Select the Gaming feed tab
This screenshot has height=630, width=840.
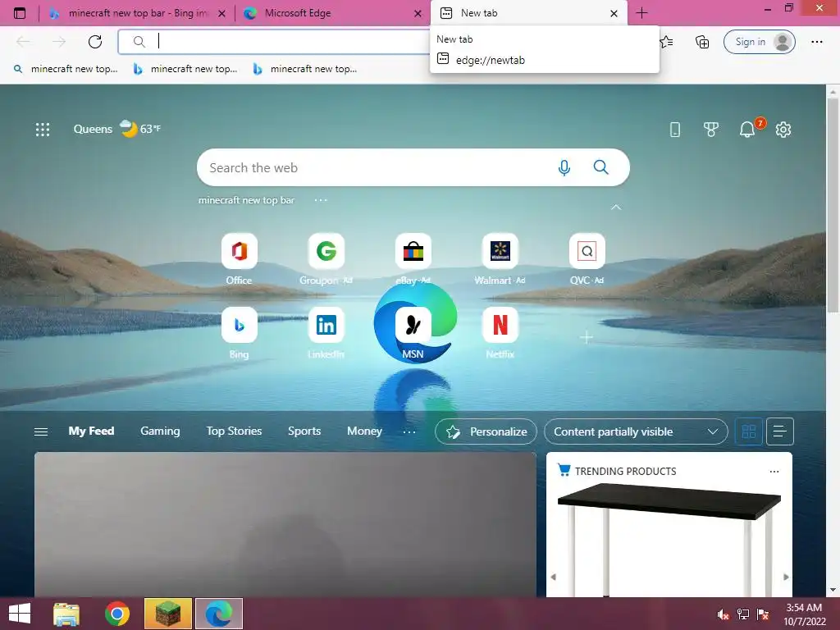tap(160, 431)
